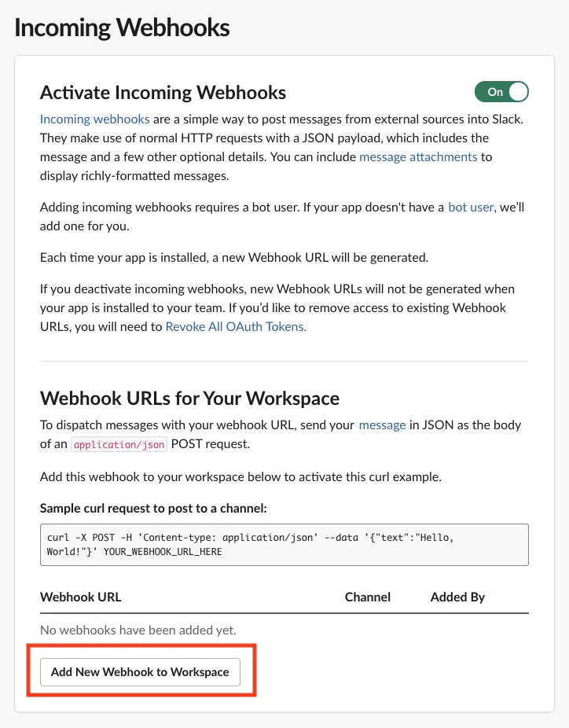Click Revoke All OAuth Tokens link
The width and height of the screenshot is (569, 728).
point(236,327)
